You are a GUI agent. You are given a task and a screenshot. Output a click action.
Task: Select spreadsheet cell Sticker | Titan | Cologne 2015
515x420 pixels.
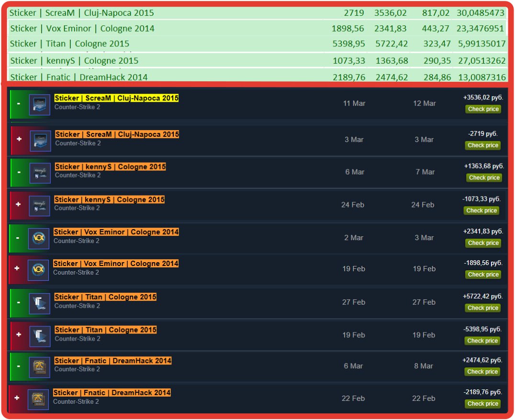pyautogui.click(x=70, y=44)
